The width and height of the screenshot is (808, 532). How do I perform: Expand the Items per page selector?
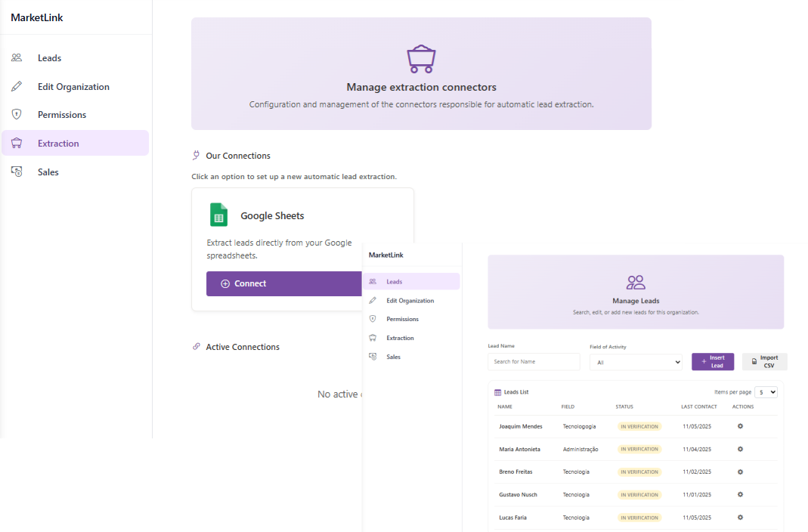click(766, 392)
